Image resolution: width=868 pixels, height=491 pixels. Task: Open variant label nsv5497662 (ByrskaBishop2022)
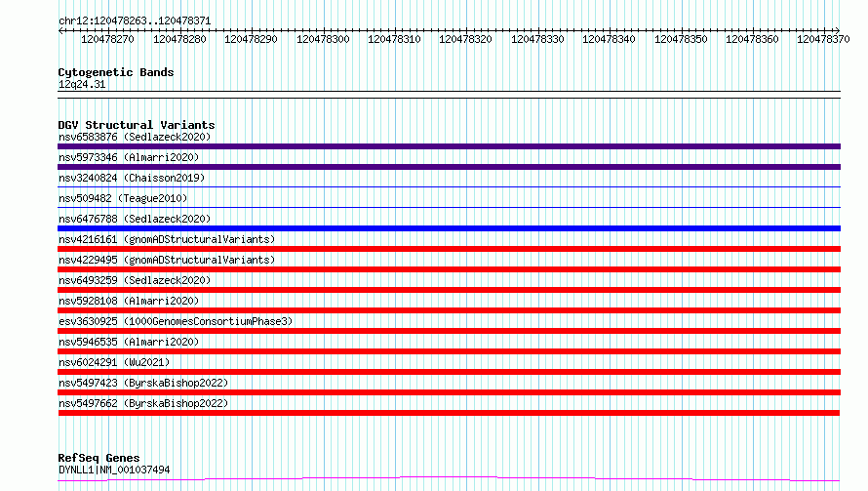coord(143,403)
